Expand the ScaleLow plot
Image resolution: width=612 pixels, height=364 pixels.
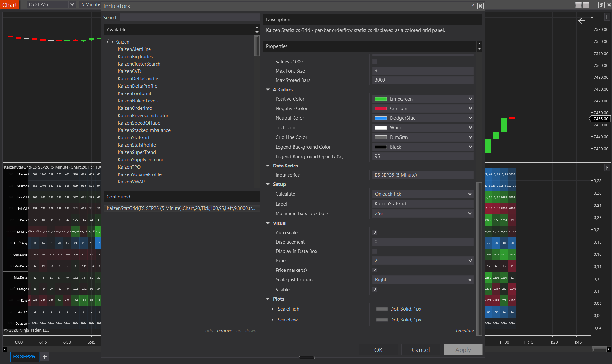(272, 320)
